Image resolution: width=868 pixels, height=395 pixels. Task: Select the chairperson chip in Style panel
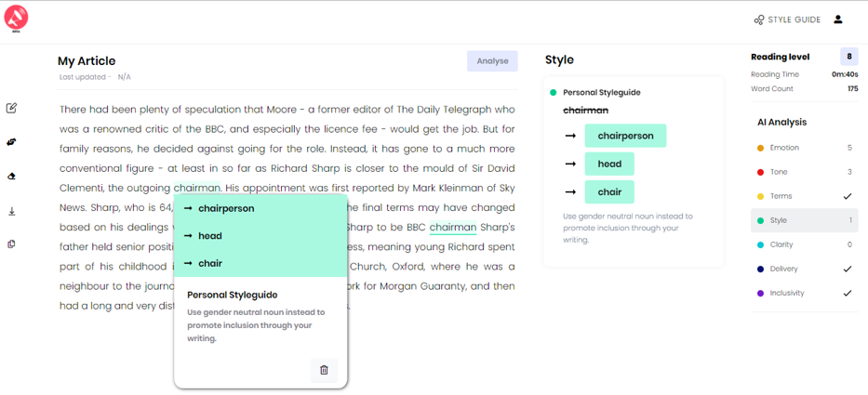tap(625, 136)
